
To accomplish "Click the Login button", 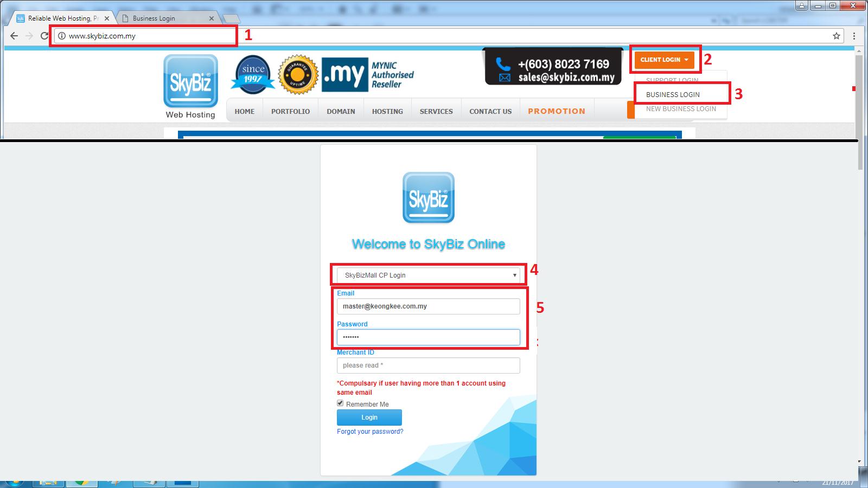I will [x=369, y=417].
